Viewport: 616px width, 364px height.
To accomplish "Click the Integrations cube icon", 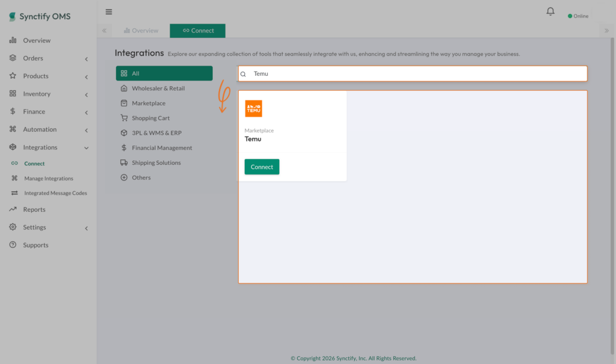I will pyautogui.click(x=13, y=147).
